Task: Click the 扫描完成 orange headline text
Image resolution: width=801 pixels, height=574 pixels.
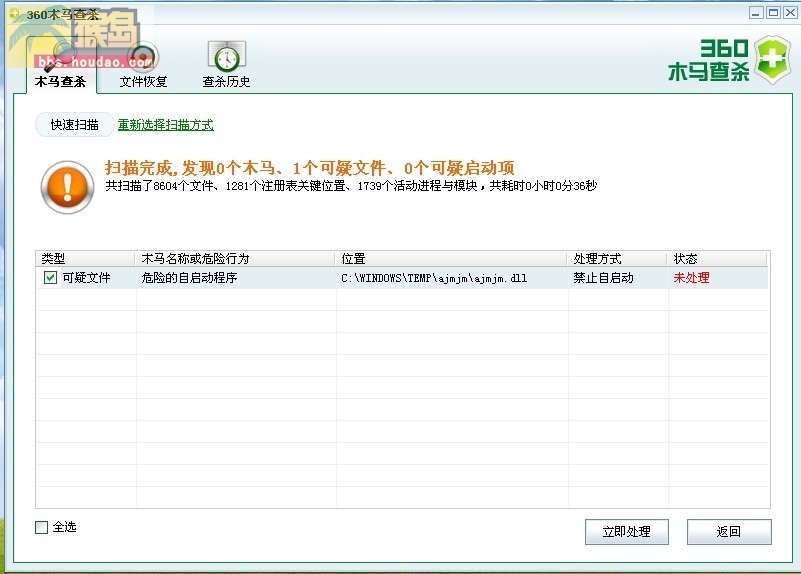Action: (x=310, y=168)
